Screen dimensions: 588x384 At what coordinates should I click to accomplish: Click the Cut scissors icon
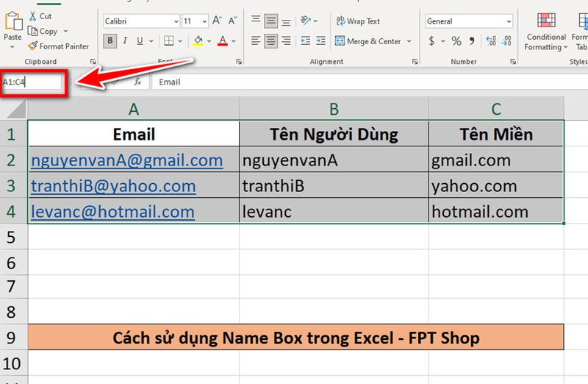click(33, 16)
